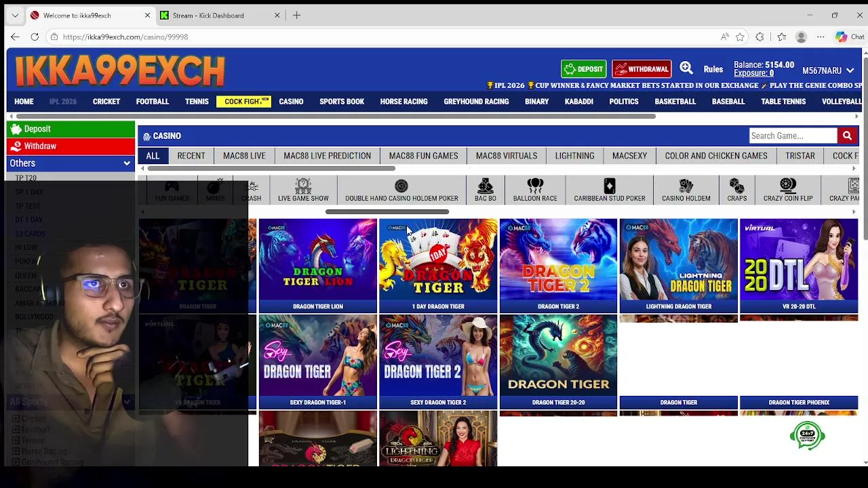The image size is (868, 488).
Task: Click Deposit in the left sidebar
Action: pos(71,129)
